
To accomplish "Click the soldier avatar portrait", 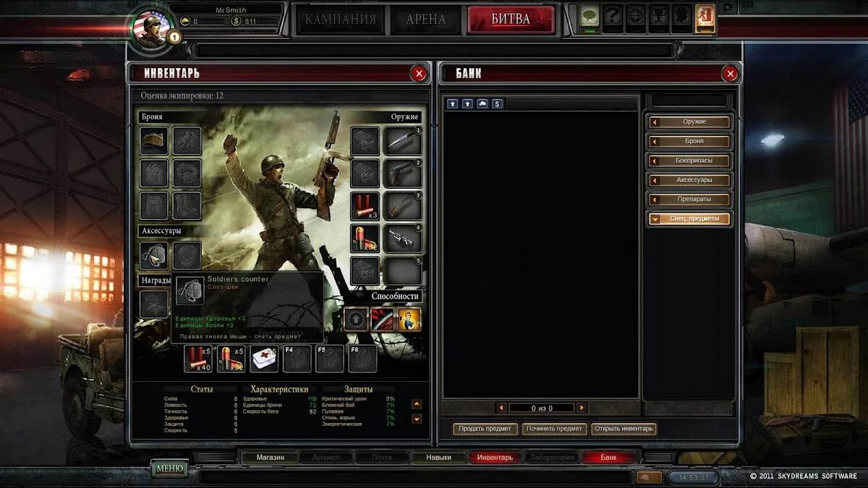I will 152,28.
